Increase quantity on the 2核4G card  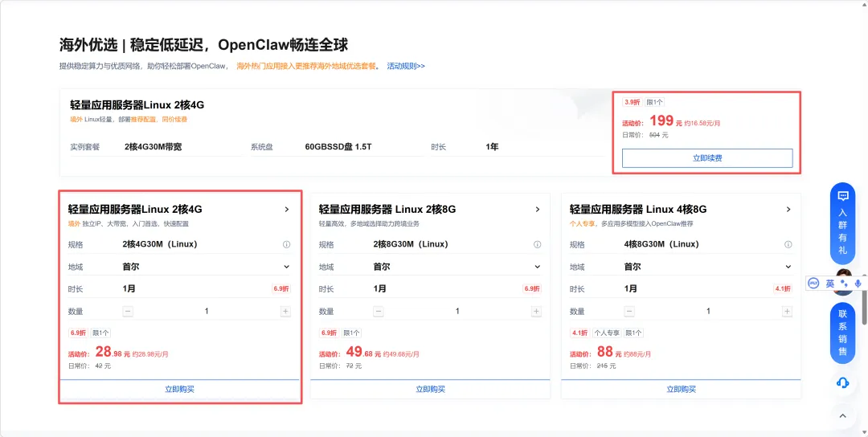(285, 312)
